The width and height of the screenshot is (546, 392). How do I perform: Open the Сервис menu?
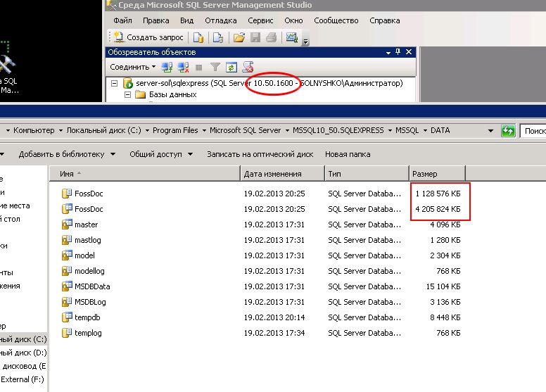[260, 20]
